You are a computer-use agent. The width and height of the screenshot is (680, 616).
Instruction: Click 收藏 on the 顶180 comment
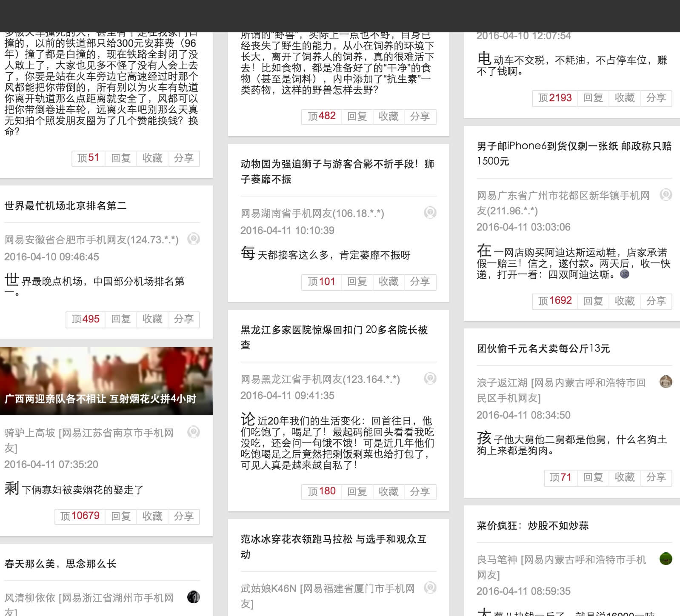389,491
